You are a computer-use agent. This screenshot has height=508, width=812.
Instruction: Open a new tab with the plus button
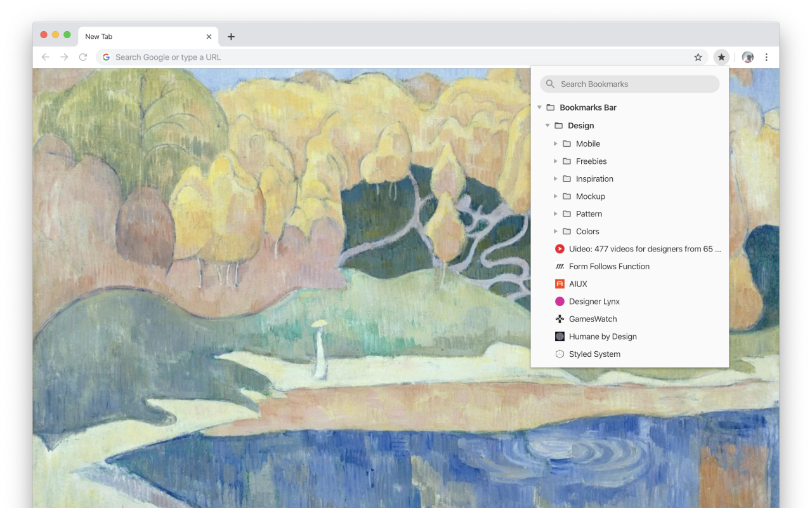tap(230, 36)
